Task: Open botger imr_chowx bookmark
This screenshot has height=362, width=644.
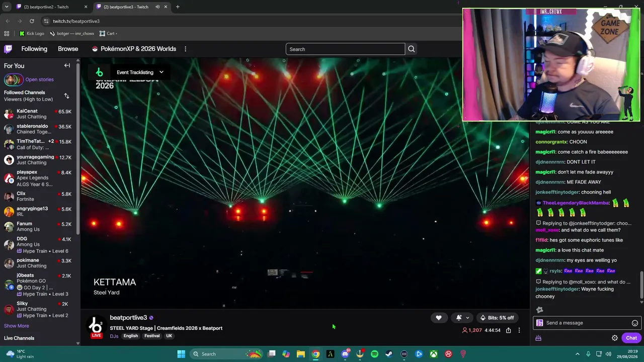Action: [x=72, y=34]
